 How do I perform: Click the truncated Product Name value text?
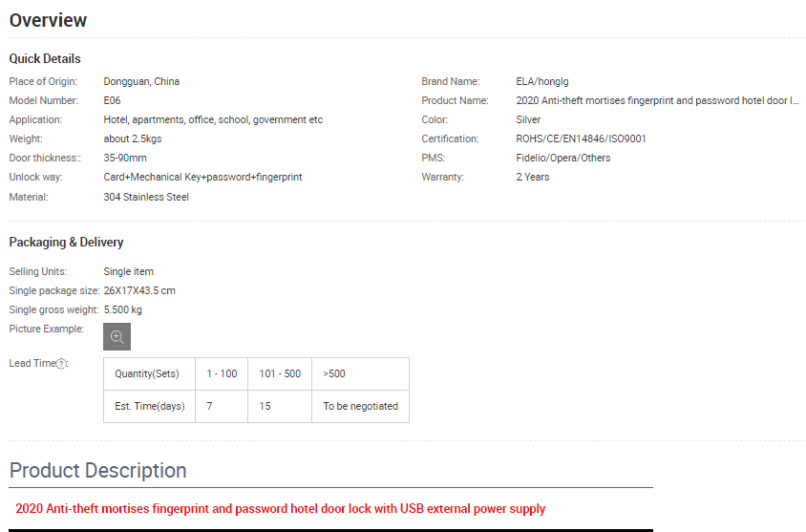point(656,100)
